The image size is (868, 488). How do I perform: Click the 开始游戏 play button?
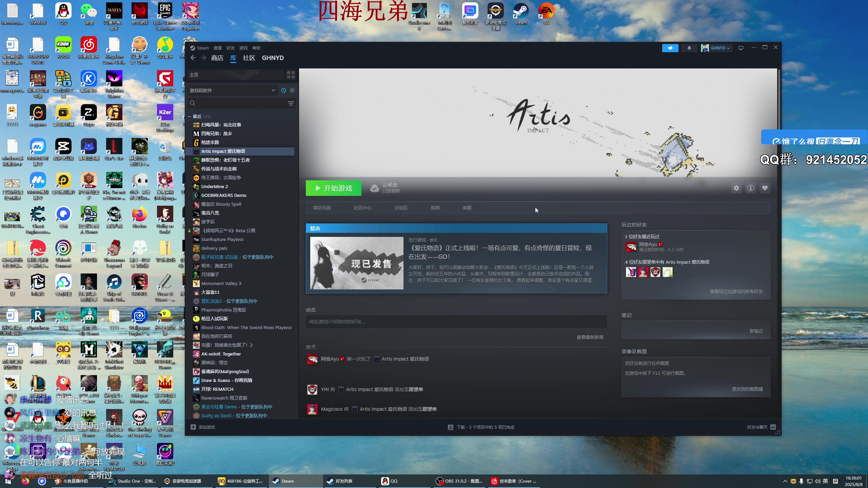coord(334,188)
